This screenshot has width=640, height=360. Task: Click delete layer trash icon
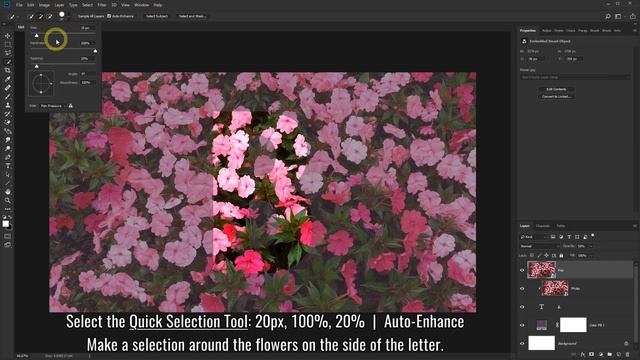[x=627, y=354]
